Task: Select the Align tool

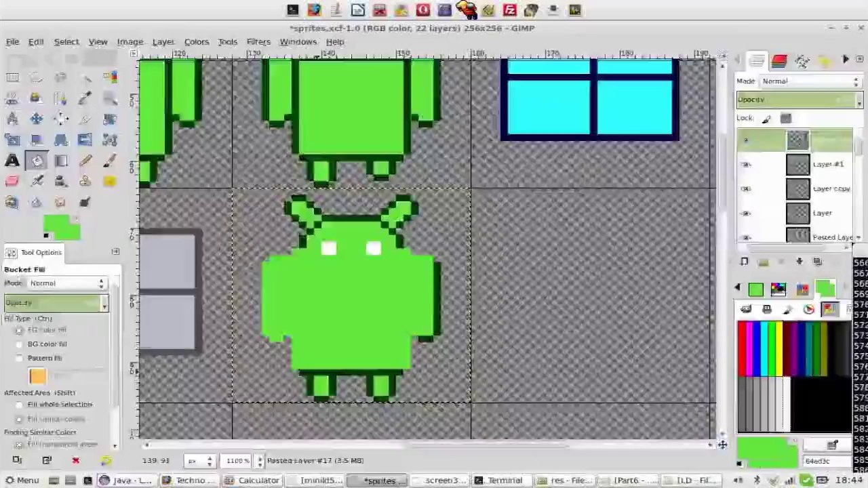Action: (60, 119)
